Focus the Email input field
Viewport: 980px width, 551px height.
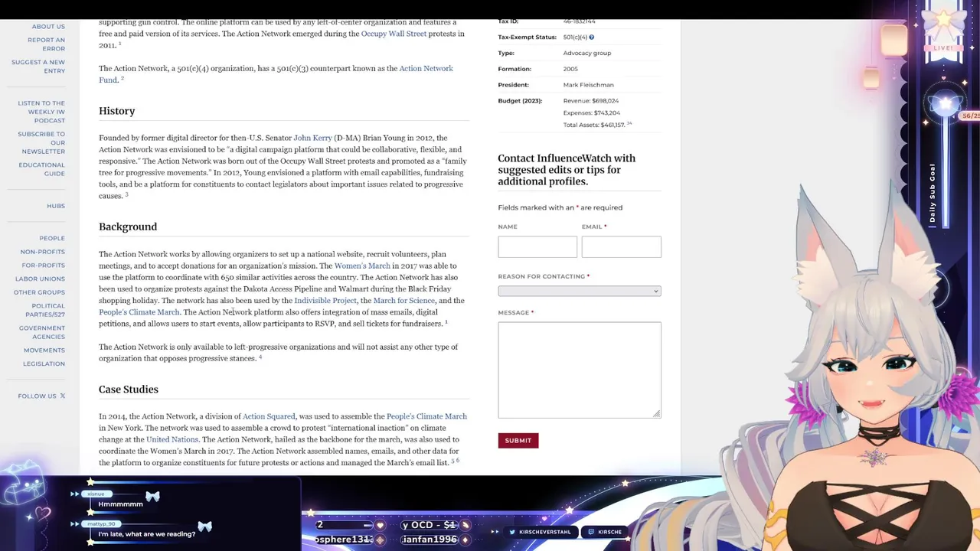(x=621, y=246)
